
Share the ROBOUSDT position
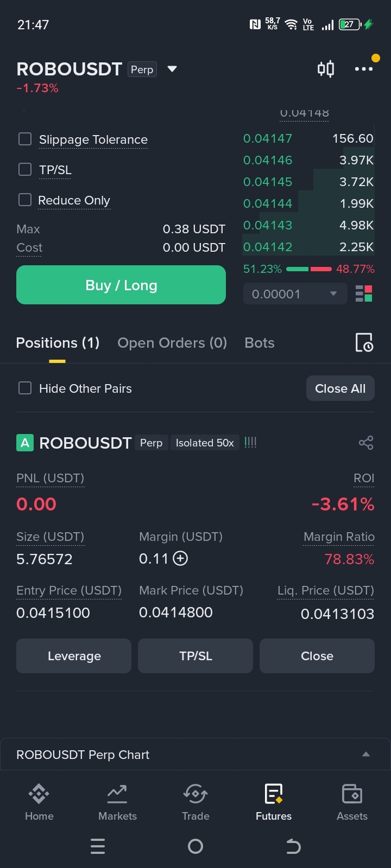[x=366, y=443]
